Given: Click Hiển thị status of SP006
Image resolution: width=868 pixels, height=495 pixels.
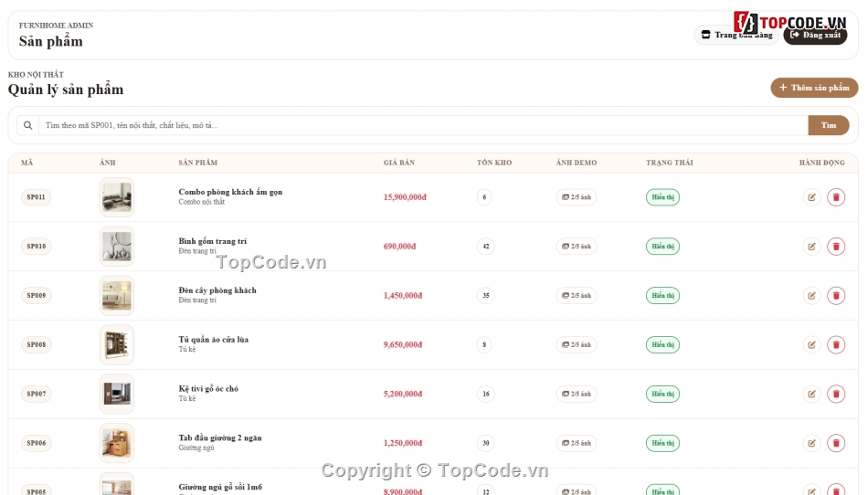Looking at the screenshot, I should click(x=662, y=443).
